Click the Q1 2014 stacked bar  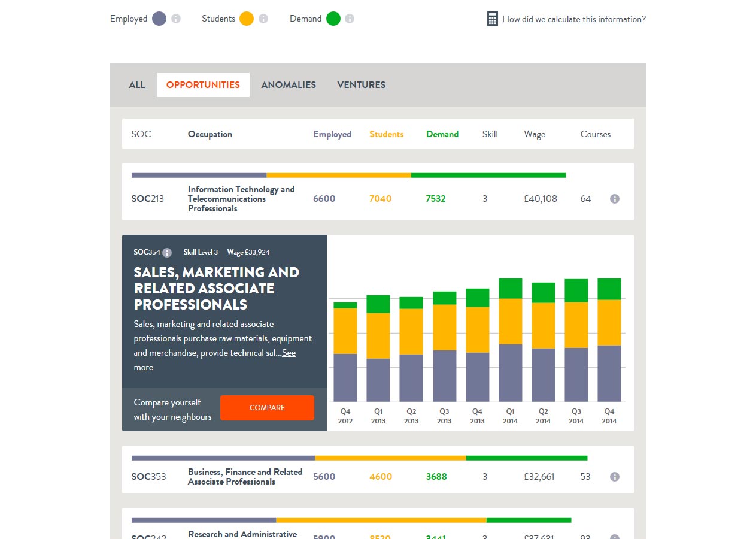pyautogui.click(x=510, y=340)
